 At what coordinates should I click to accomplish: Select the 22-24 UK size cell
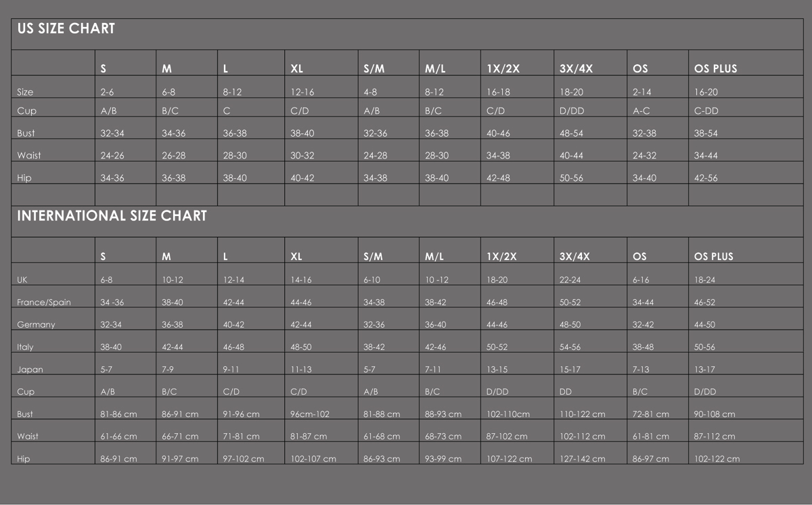(x=570, y=280)
